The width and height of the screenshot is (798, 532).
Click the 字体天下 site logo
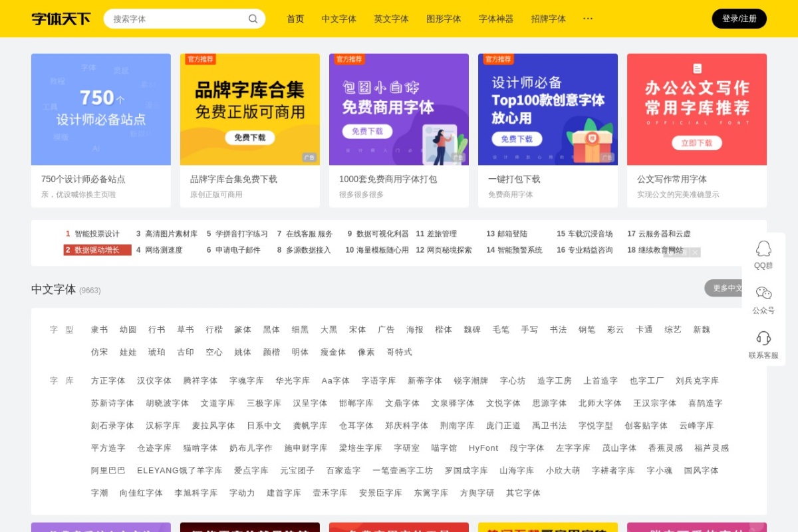coord(60,19)
